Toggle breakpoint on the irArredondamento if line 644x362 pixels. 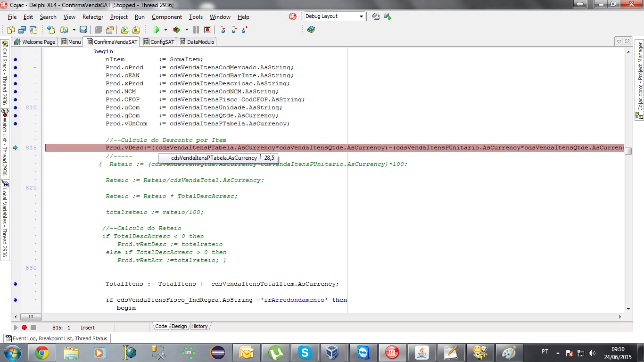click(16, 300)
